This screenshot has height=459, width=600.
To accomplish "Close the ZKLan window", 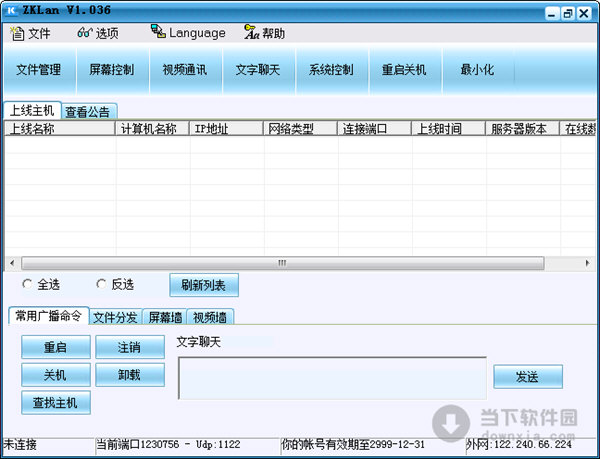I will click(x=584, y=14).
